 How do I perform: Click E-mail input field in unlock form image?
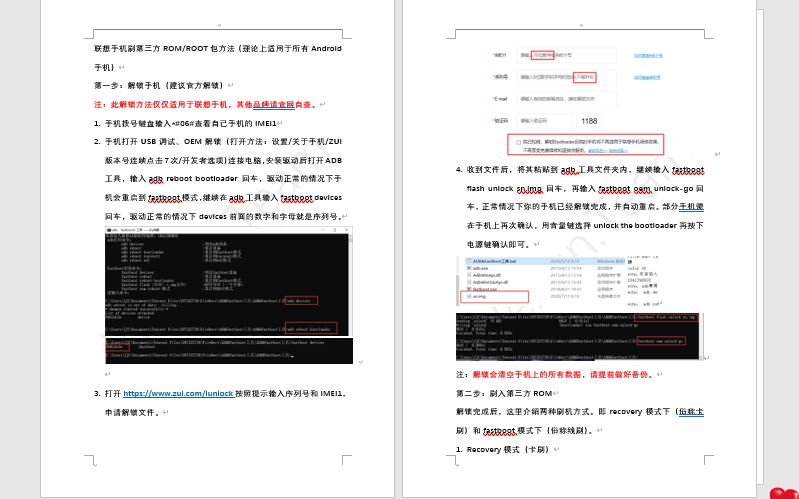point(567,99)
